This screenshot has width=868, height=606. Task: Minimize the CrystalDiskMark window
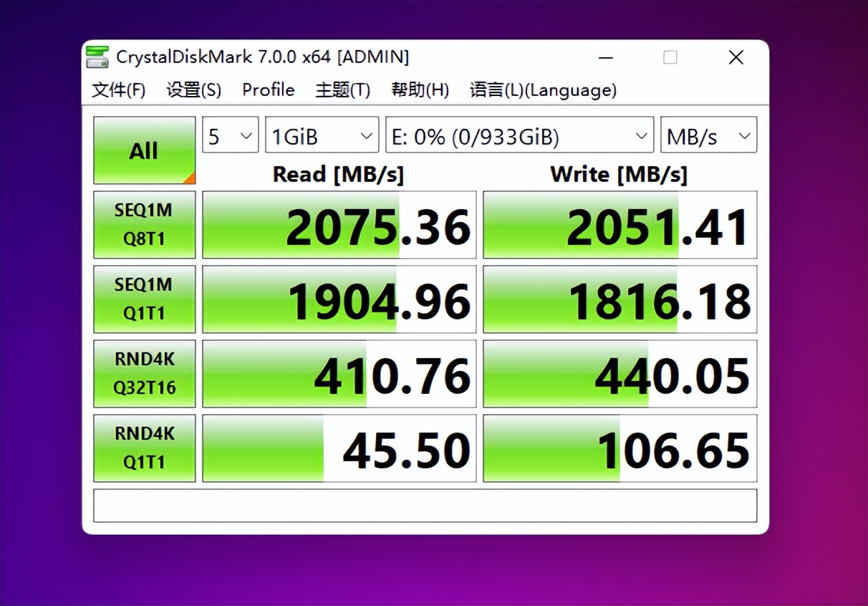point(606,57)
